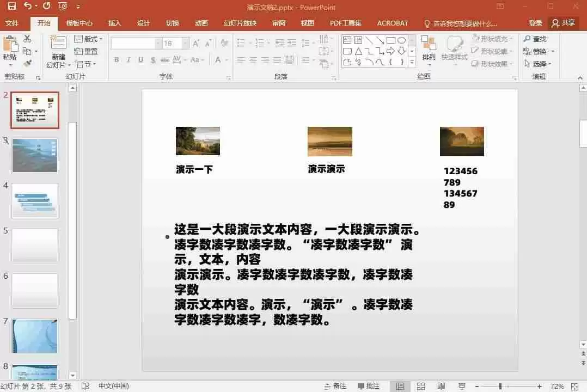Switch to the 插入 (Insert) ribbon tab
This screenshot has width=587, height=392.
(x=114, y=23)
